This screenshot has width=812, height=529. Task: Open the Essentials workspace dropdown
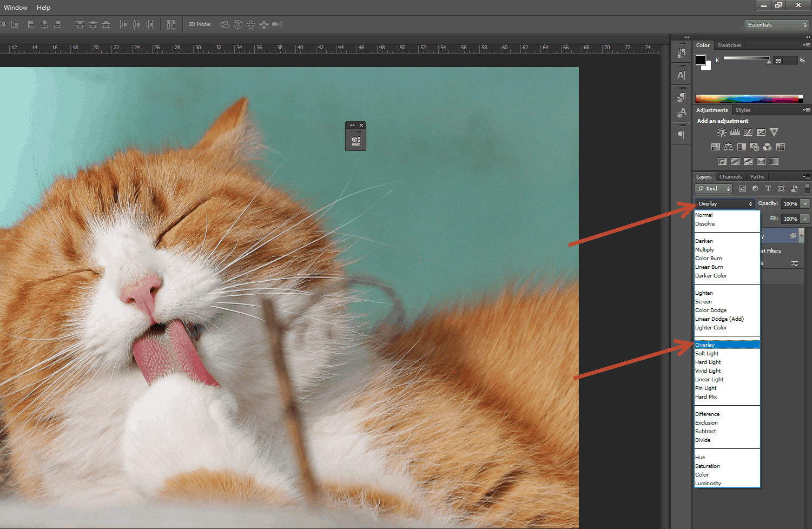(776, 25)
